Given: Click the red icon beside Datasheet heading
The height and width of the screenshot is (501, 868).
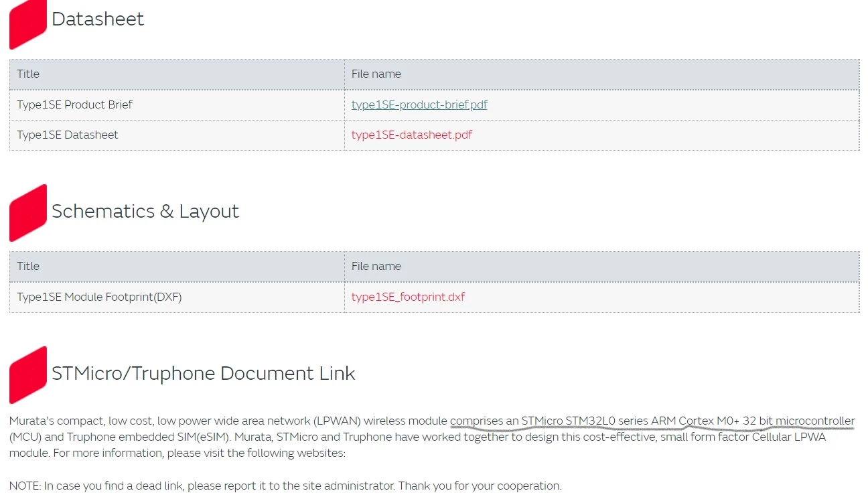Looking at the screenshot, I should tap(28, 23).
